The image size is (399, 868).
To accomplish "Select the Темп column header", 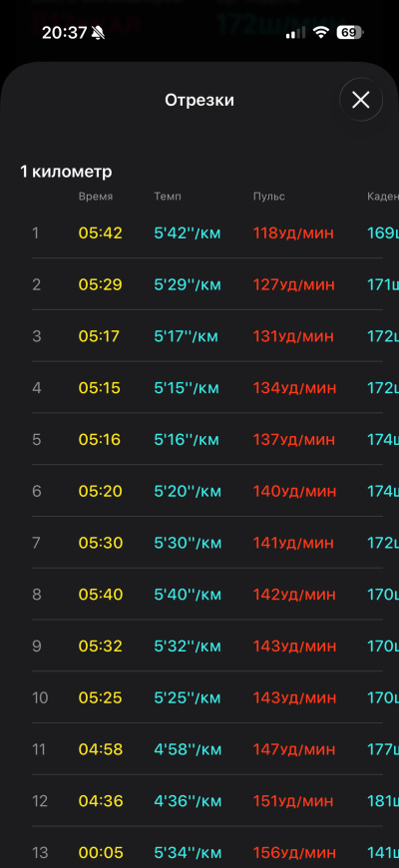I will click(168, 197).
